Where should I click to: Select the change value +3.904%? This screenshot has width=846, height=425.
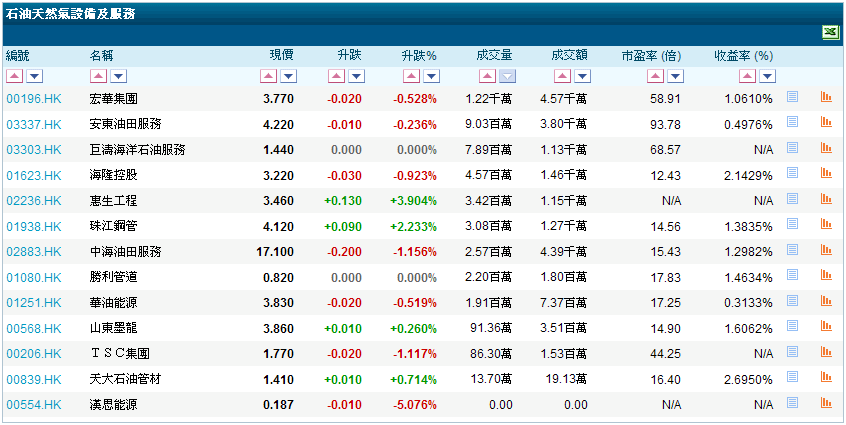tap(413, 201)
